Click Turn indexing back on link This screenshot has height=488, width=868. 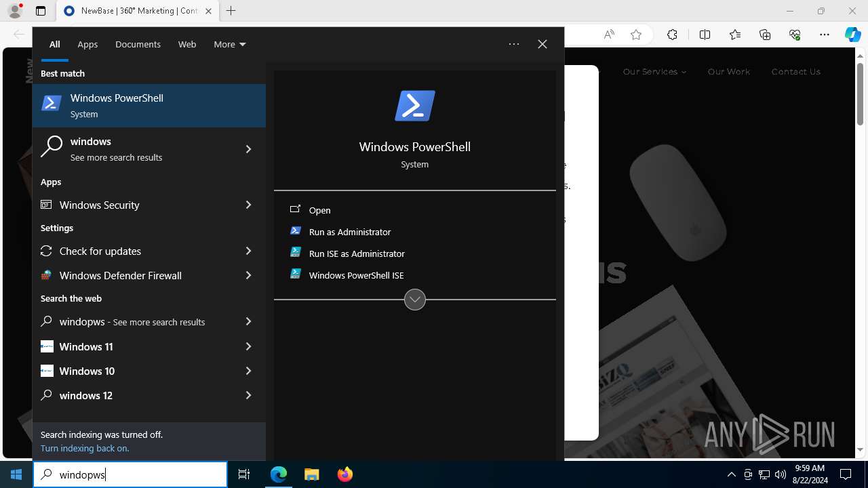click(85, 448)
